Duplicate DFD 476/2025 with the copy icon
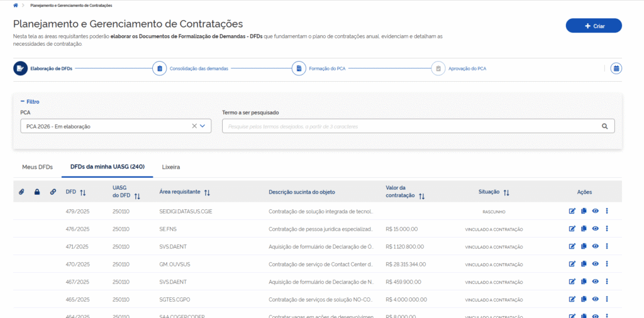Viewport: 644px width, 318px height. point(584,229)
